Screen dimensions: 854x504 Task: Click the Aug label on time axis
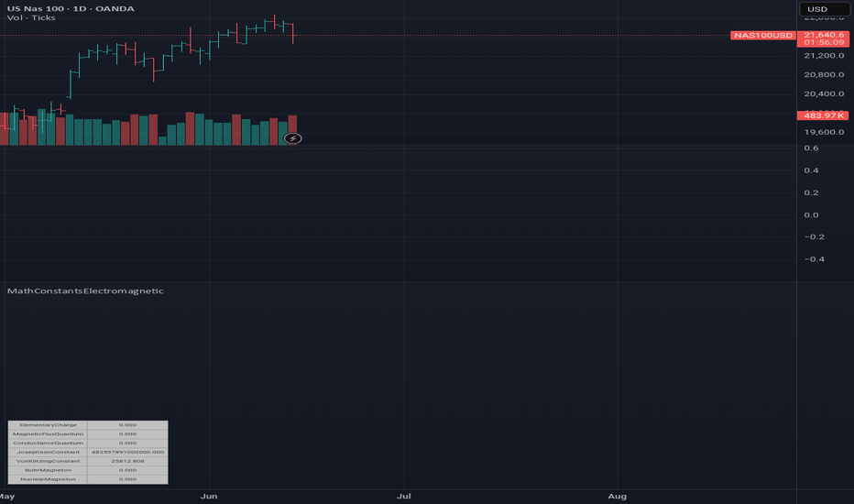[617, 497]
